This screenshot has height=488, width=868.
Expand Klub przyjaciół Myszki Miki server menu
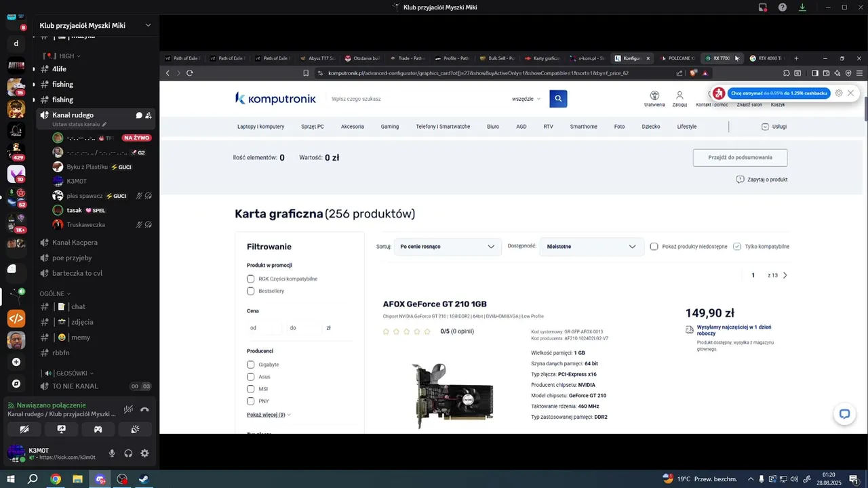pos(148,26)
